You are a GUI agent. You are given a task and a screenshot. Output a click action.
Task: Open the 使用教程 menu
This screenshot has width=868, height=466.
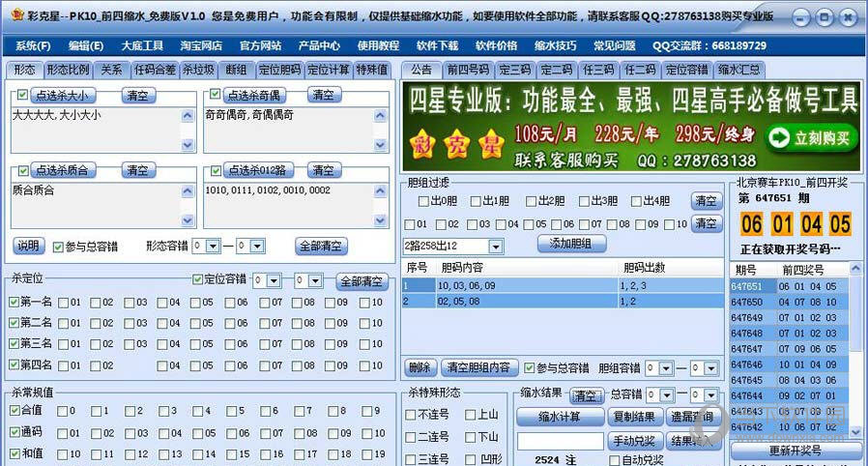pyautogui.click(x=378, y=46)
